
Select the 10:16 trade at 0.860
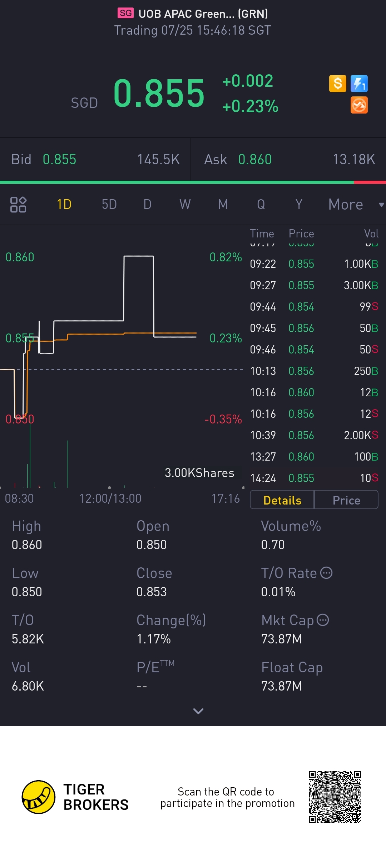(x=314, y=392)
